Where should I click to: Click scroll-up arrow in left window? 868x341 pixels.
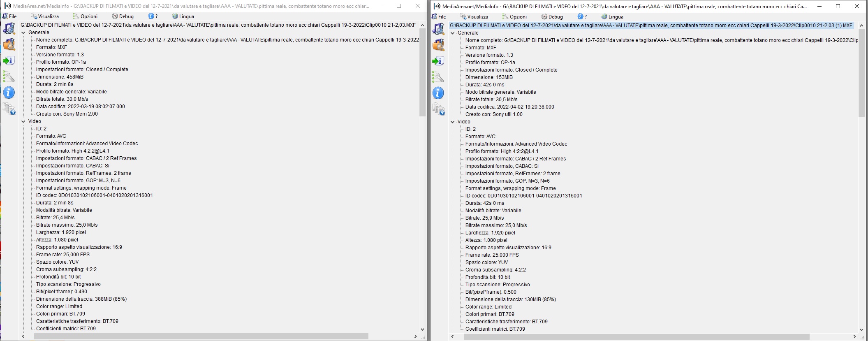422,25
